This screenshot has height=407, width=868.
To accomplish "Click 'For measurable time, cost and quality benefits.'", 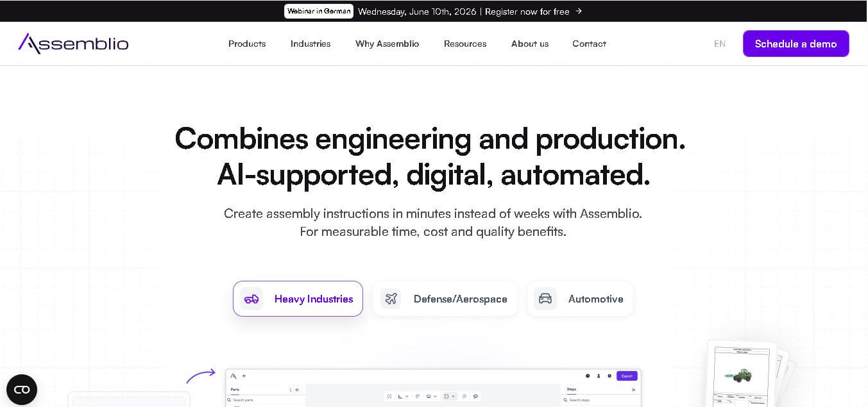I will [x=433, y=231].
